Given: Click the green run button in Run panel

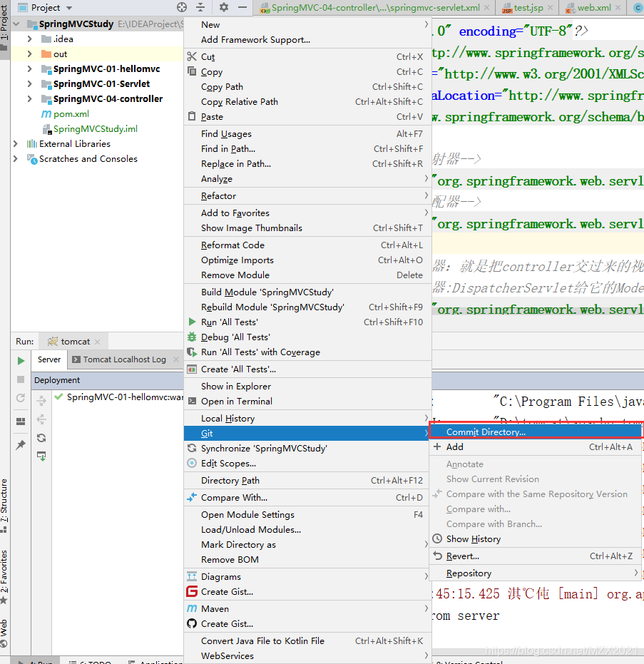Looking at the screenshot, I should (21, 361).
